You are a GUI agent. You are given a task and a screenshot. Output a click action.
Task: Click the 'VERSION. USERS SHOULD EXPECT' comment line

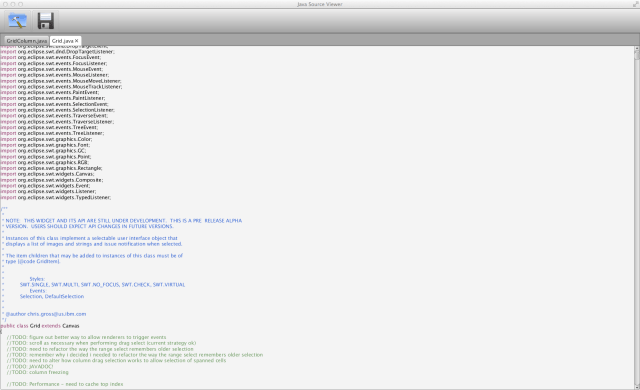(88, 226)
